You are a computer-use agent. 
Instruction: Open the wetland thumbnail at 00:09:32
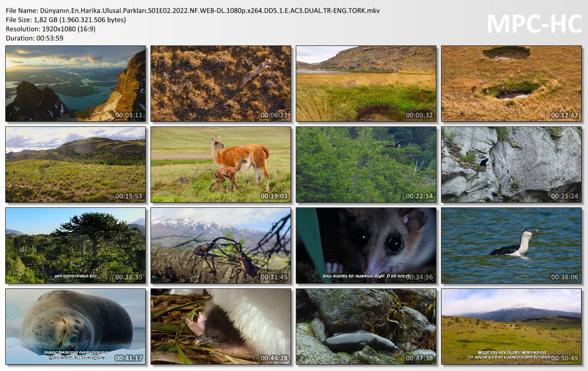366,84
